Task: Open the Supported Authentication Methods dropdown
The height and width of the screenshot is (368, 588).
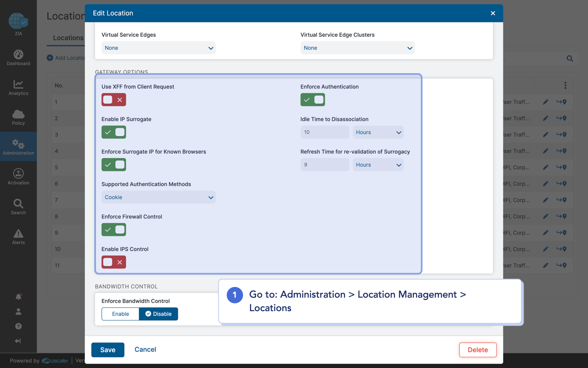Action: coord(158,197)
